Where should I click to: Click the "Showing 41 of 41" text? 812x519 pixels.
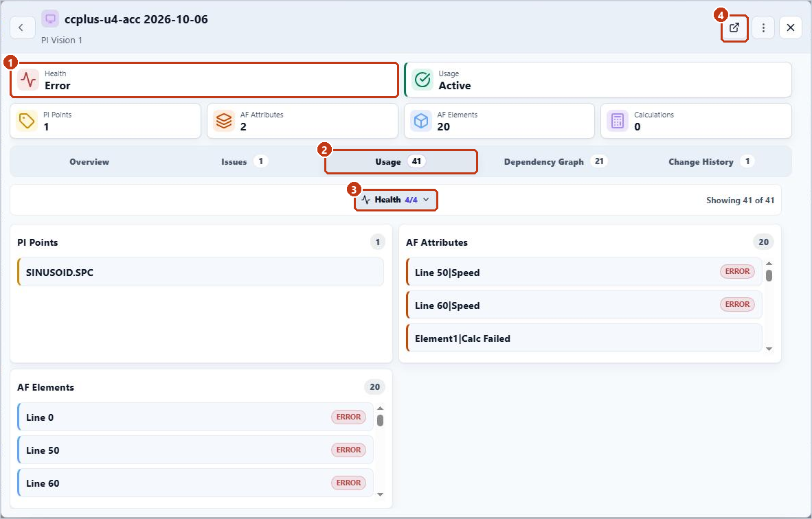(x=740, y=200)
